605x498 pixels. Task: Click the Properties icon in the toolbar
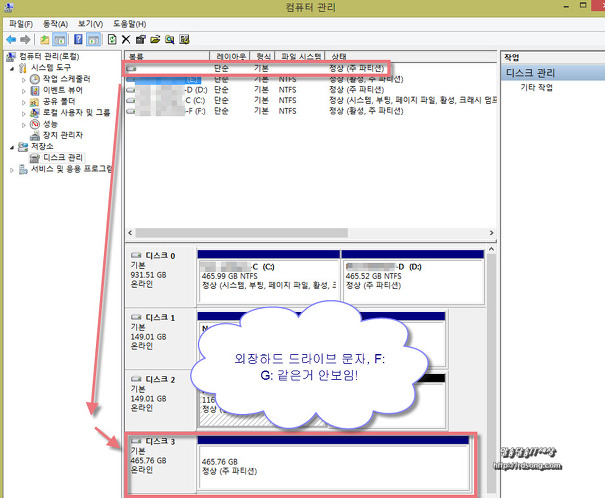[141, 38]
